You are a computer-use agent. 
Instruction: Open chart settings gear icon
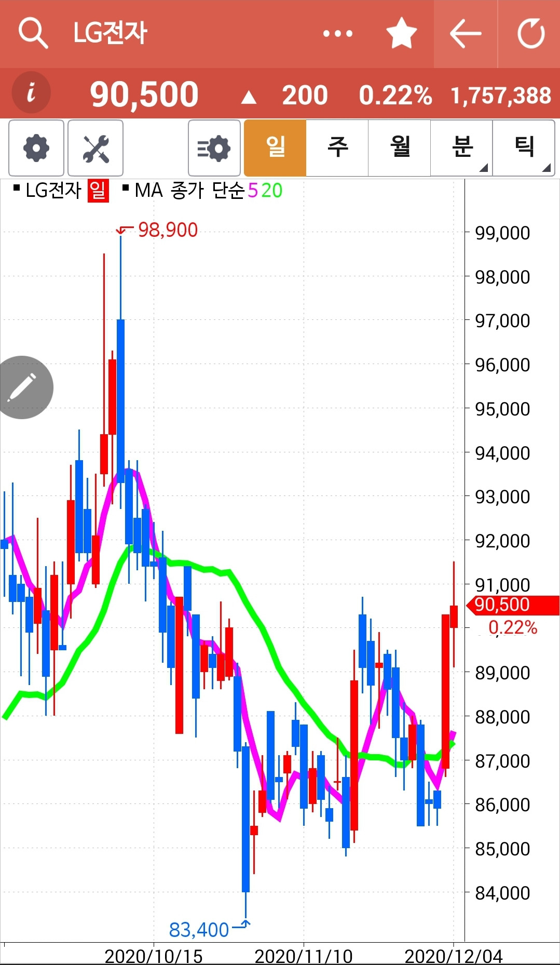click(x=36, y=148)
